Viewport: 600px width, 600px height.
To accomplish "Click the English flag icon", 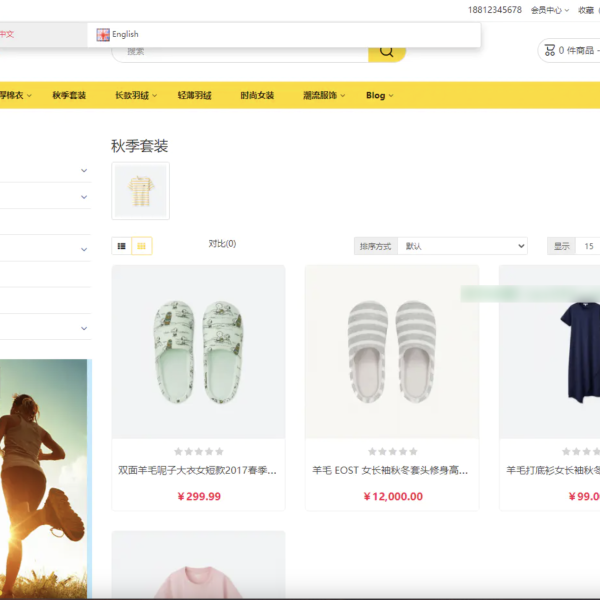I will [x=103, y=34].
